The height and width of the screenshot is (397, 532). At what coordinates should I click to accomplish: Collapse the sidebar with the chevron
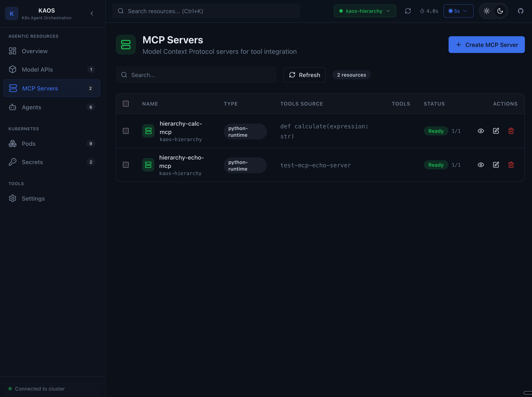(x=92, y=13)
